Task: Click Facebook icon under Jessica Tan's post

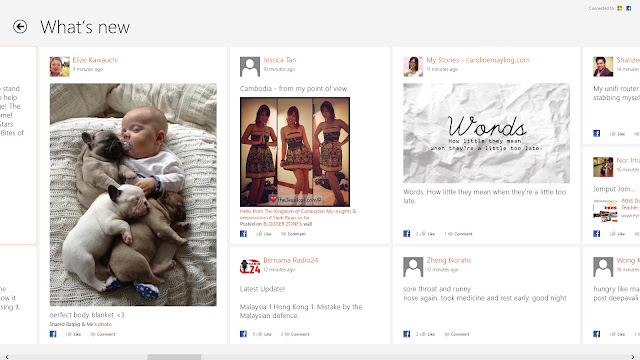Action: pyautogui.click(x=243, y=233)
